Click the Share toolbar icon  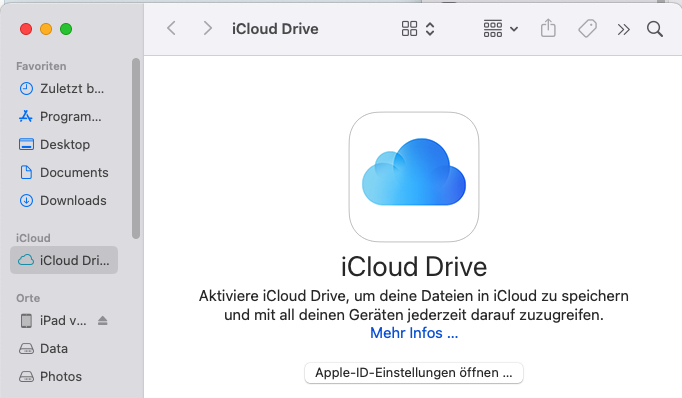(548, 28)
